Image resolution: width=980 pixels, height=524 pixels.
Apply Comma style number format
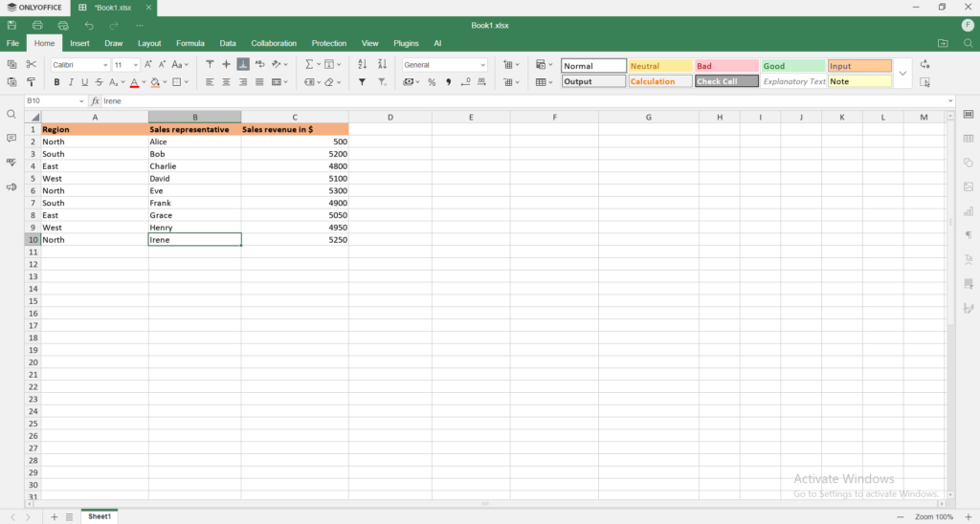pyautogui.click(x=448, y=82)
